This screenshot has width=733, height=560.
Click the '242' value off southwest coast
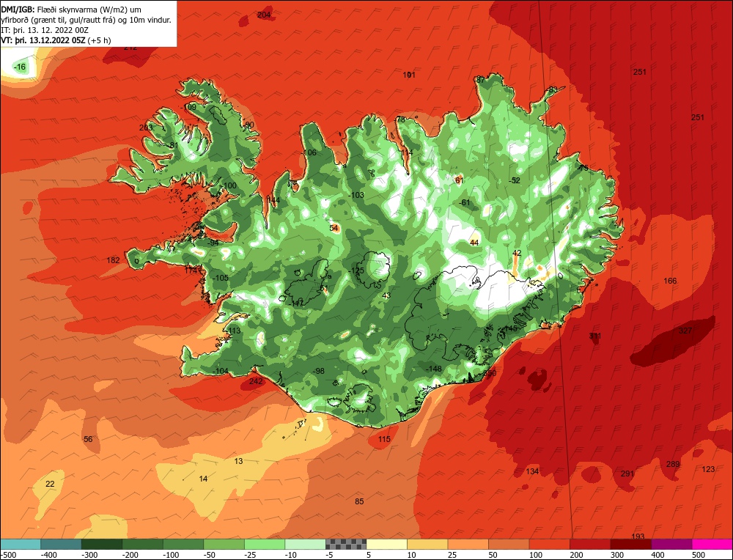(256, 381)
